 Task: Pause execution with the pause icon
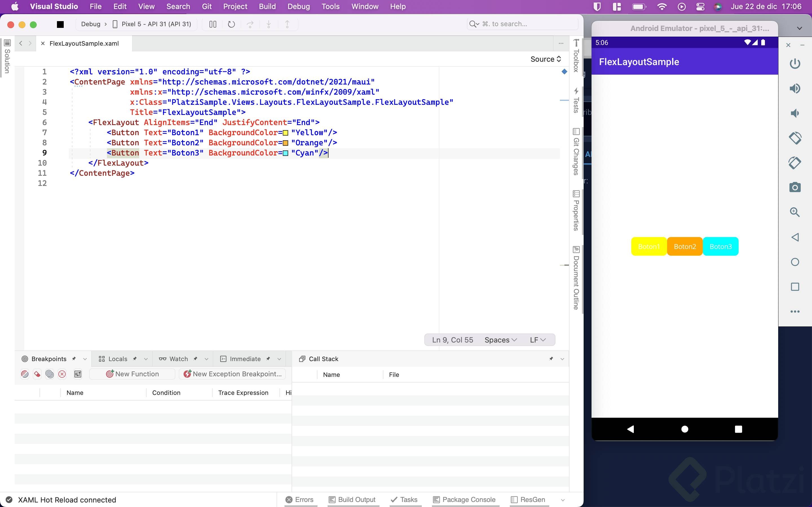213,24
